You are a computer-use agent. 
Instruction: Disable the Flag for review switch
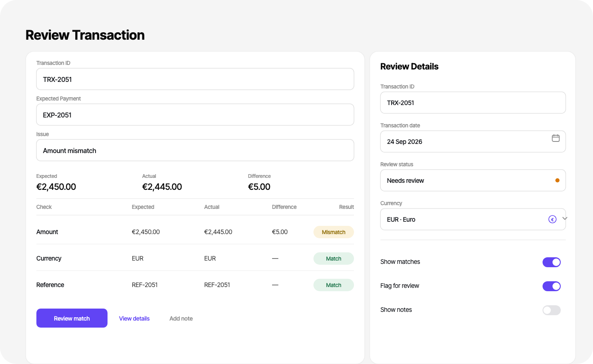click(x=552, y=286)
